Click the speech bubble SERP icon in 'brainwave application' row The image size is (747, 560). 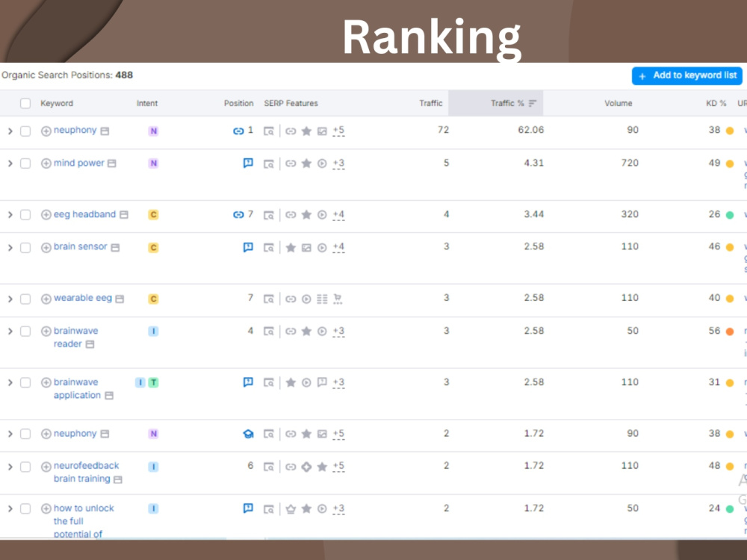click(x=322, y=382)
